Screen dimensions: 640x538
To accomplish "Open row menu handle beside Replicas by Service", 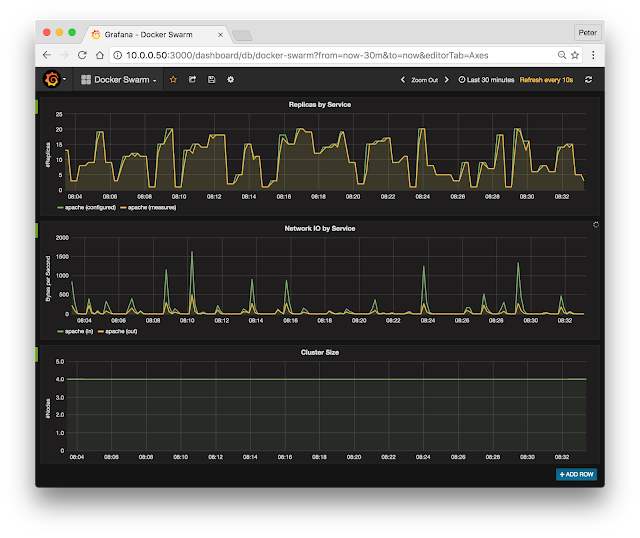I will [37, 107].
